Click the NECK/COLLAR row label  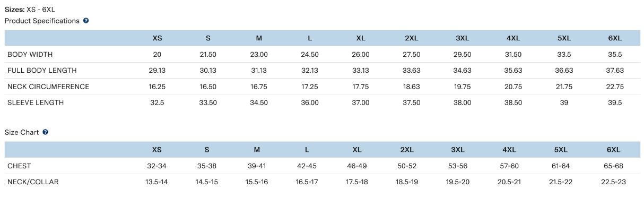pos(33,182)
